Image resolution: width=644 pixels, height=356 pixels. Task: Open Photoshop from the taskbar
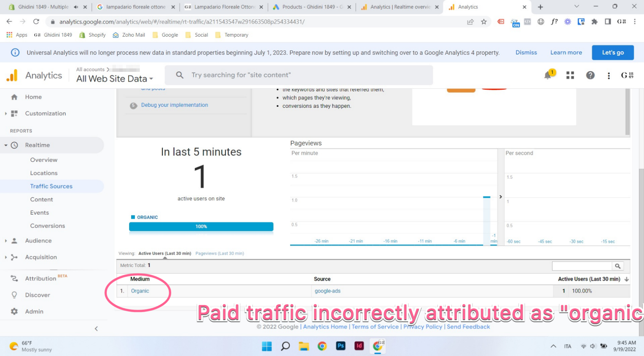pos(340,346)
